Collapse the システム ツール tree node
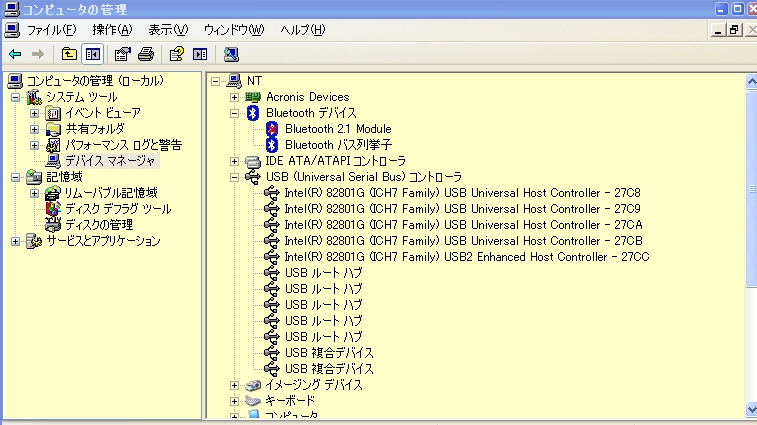Screen dimensions: 757x425 [x=15, y=98]
